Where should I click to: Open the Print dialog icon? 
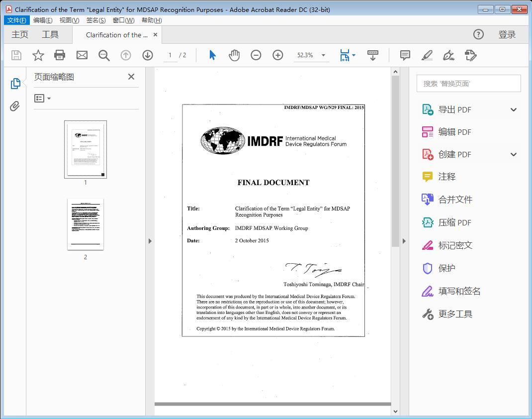click(x=60, y=55)
